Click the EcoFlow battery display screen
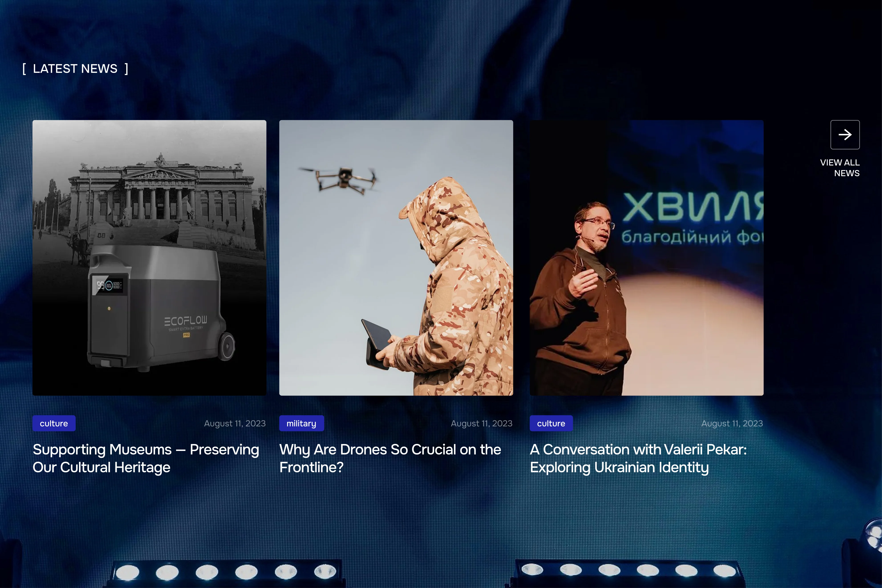This screenshot has height=588, width=882. click(109, 285)
